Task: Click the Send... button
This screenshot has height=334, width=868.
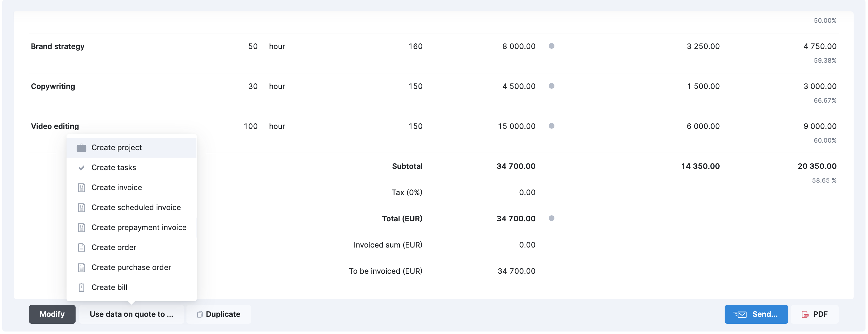Action: click(x=756, y=314)
